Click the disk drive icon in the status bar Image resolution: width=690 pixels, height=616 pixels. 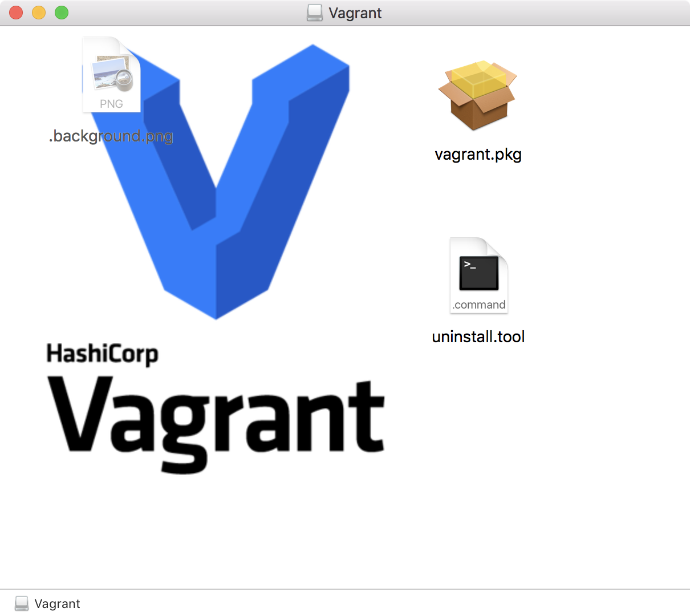point(21,603)
